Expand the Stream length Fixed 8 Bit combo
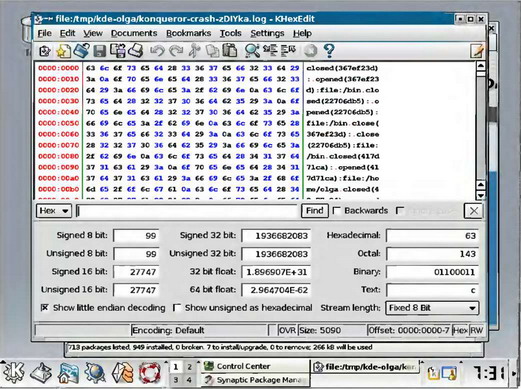The image size is (521, 389). (x=432, y=308)
